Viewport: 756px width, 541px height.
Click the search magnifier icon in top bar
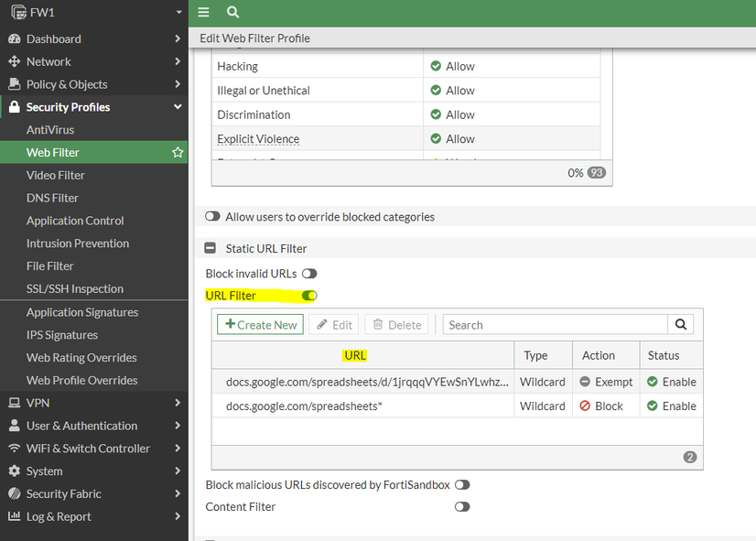pos(232,12)
